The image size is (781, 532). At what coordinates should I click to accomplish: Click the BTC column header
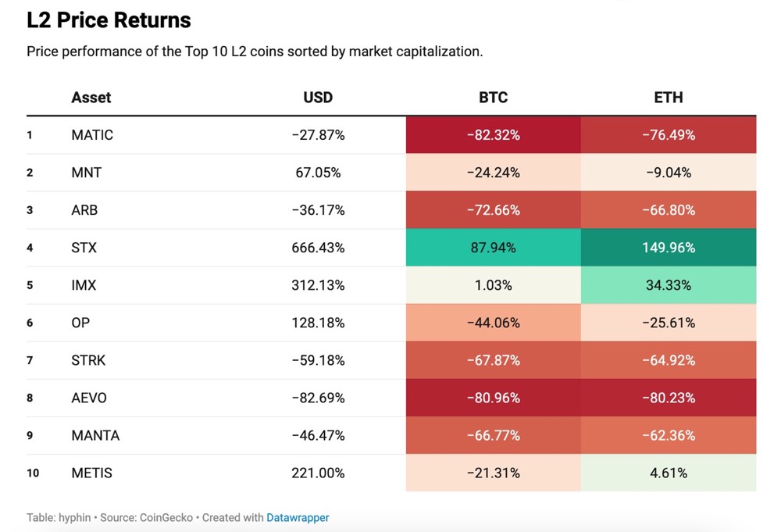[x=493, y=98]
